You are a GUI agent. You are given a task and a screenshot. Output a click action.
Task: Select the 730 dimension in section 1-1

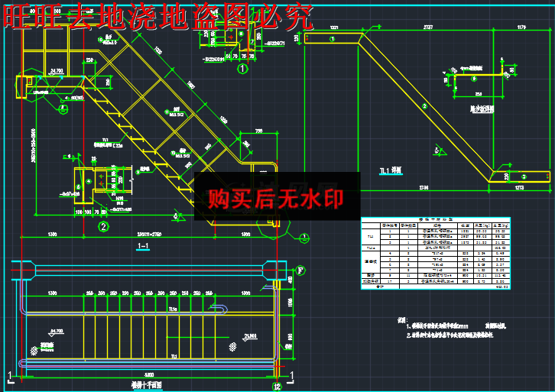(258, 131)
